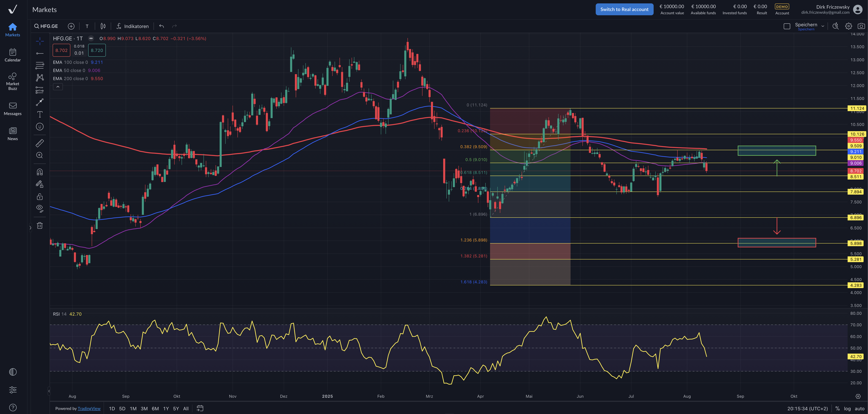Toggle visibility of all drawings via the eye icon
Image resolution: width=868 pixels, height=414 pixels.
tap(40, 208)
